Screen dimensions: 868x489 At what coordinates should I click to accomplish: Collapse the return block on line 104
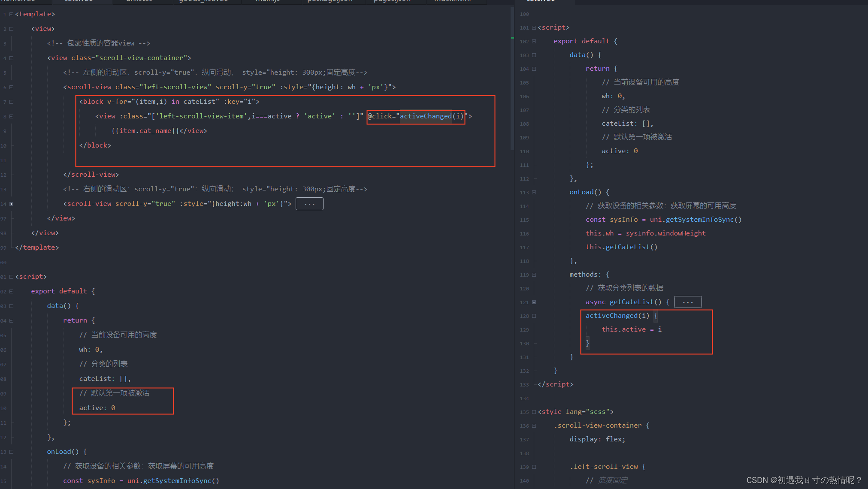pos(534,69)
